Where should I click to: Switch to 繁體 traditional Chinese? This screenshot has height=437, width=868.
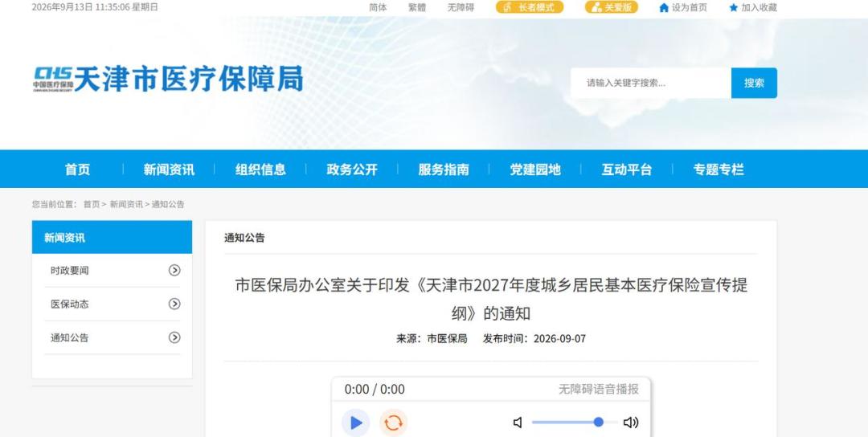417,8
